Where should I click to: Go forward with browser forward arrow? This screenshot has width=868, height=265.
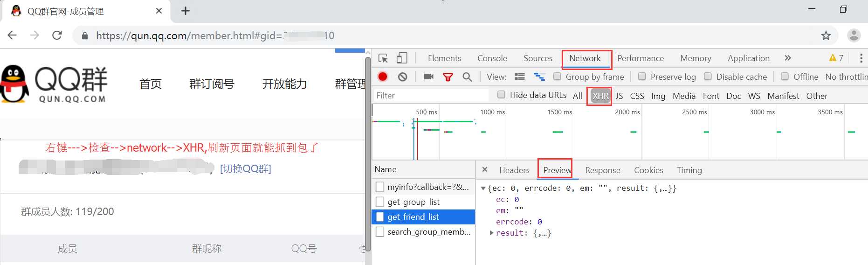34,35
